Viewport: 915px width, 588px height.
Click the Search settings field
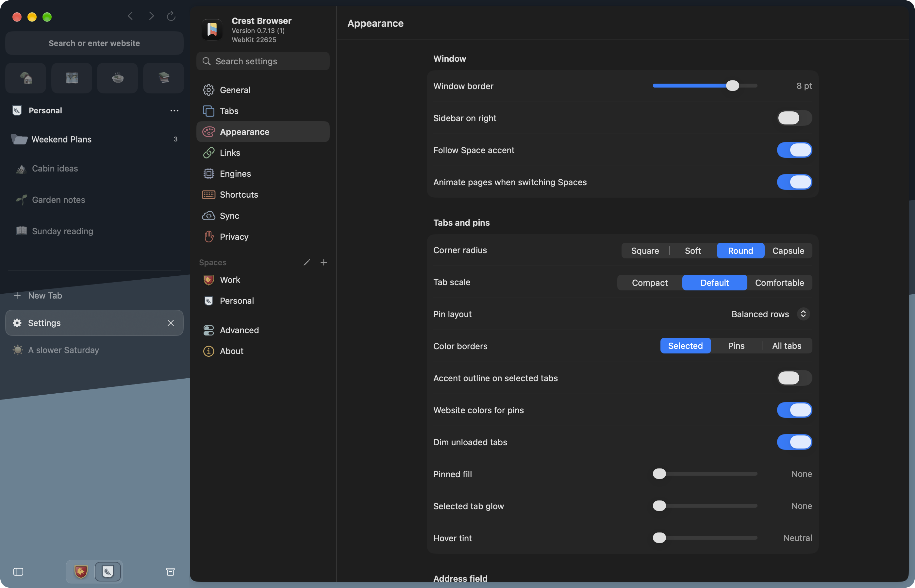tap(263, 61)
